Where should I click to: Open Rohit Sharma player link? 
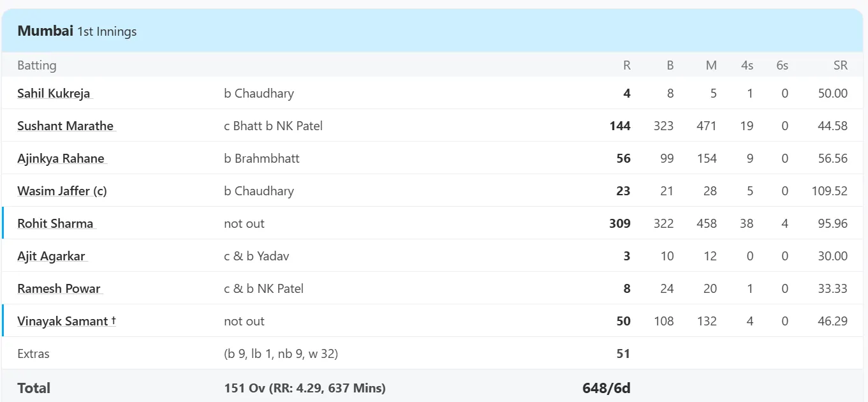(x=55, y=223)
